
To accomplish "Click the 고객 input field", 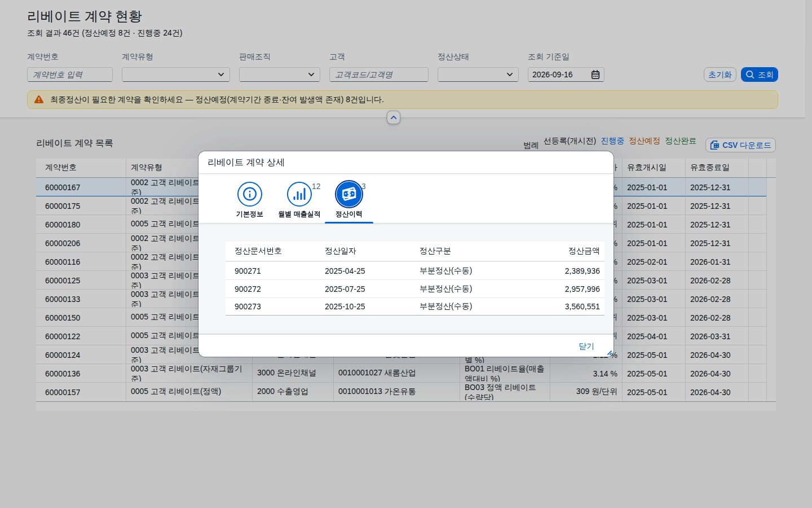I will (x=379, y=75).
